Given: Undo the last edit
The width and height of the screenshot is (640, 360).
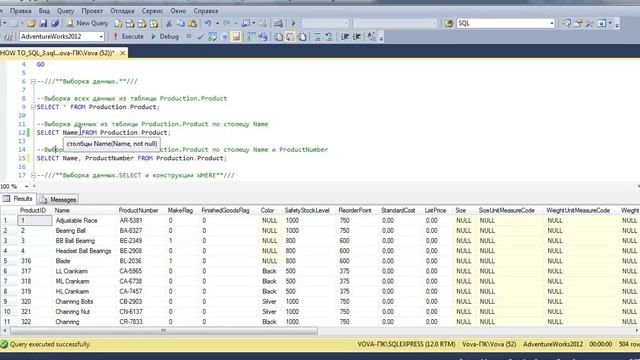Looking at the screenshot, I should pyautogui.click(x=208, y=23).
